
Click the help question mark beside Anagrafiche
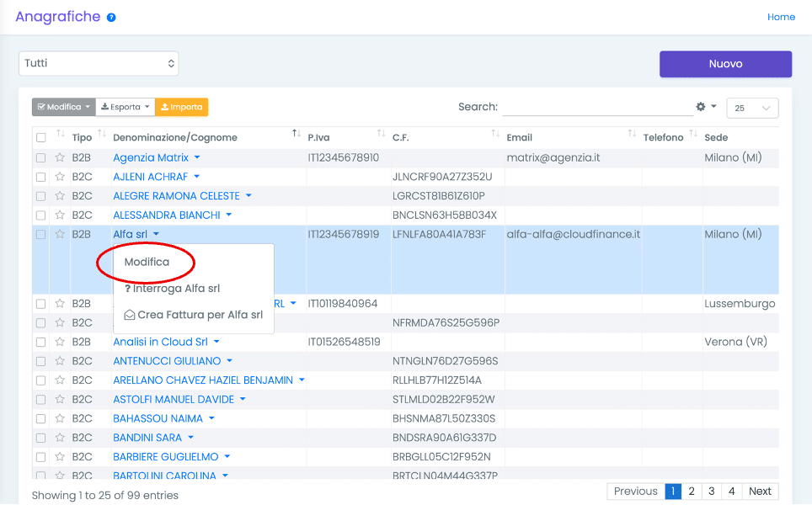click(x=111, y=18)
